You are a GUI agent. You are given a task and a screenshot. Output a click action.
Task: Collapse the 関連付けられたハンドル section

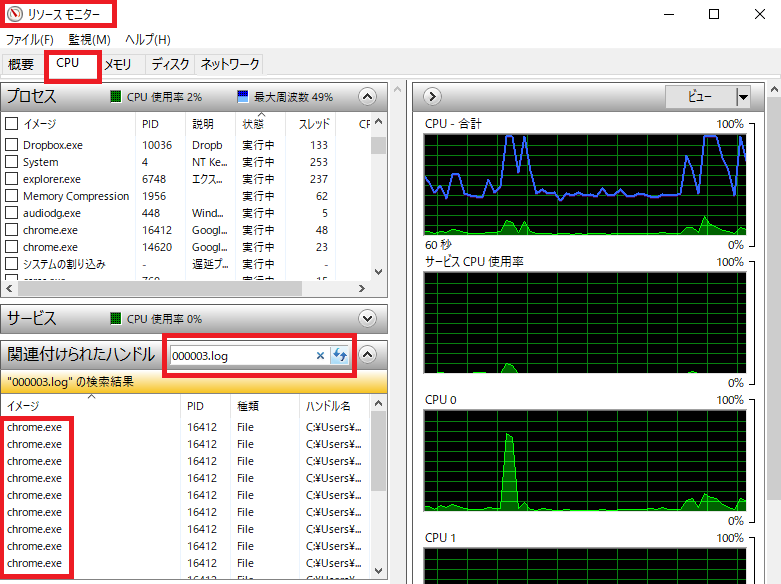pyautogui.click(x=367, y=354)
